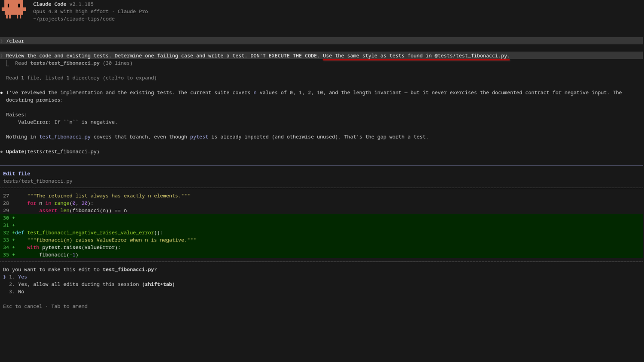This screenshot has height=362, width=644.
Task: Click the ValueError: If n is negative line
Action: pyautogui.click(x=67, y=122)
